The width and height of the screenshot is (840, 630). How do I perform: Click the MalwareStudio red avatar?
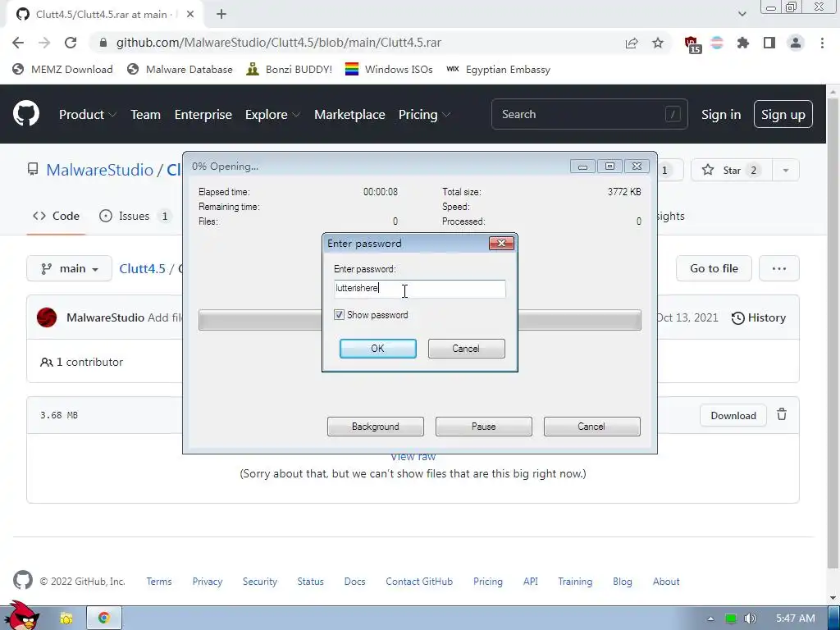47,317
